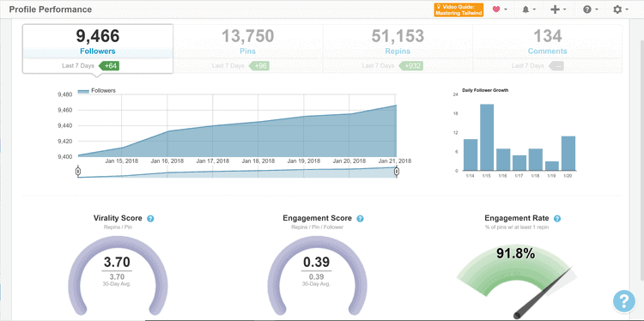The image size is (644, 321).
Task: Select the Repins metric tab
Action: click(398, 49)
